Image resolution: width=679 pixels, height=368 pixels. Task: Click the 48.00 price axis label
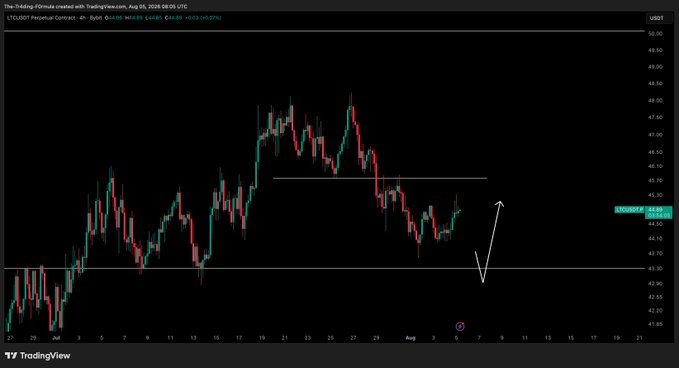coord(655,100)
